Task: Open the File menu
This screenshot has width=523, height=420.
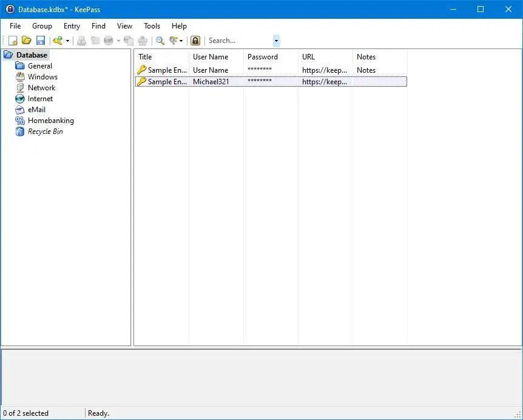Action: [x=15, y=26]
